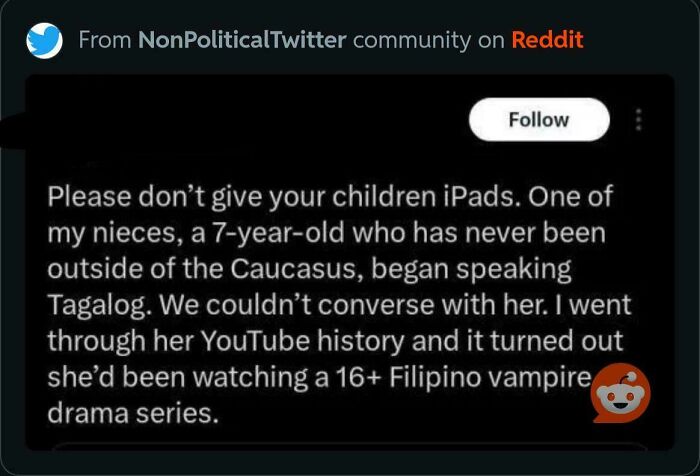700x476 pixels.
Task: Click the blacked-out avatar blob beside the post
Action: click(x=13, y=130)
